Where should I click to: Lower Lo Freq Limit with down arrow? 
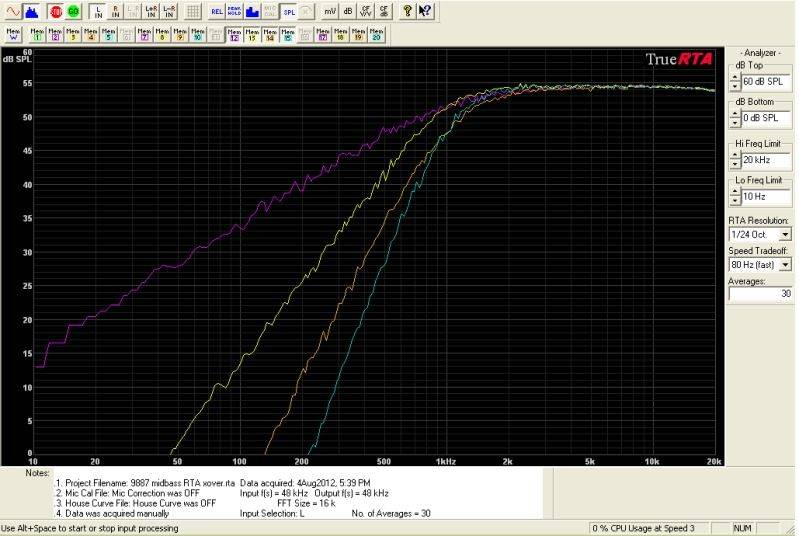click(735, 201)
